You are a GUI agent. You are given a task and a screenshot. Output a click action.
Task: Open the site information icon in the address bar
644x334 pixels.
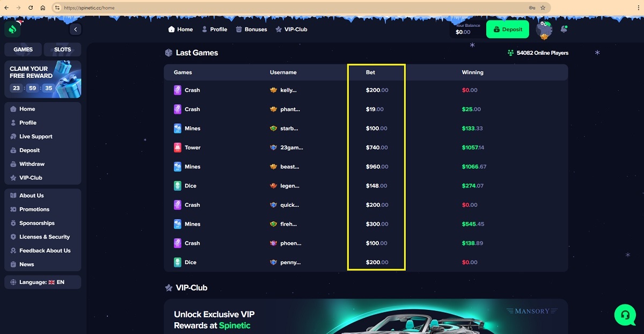click(x=57, y=8)
